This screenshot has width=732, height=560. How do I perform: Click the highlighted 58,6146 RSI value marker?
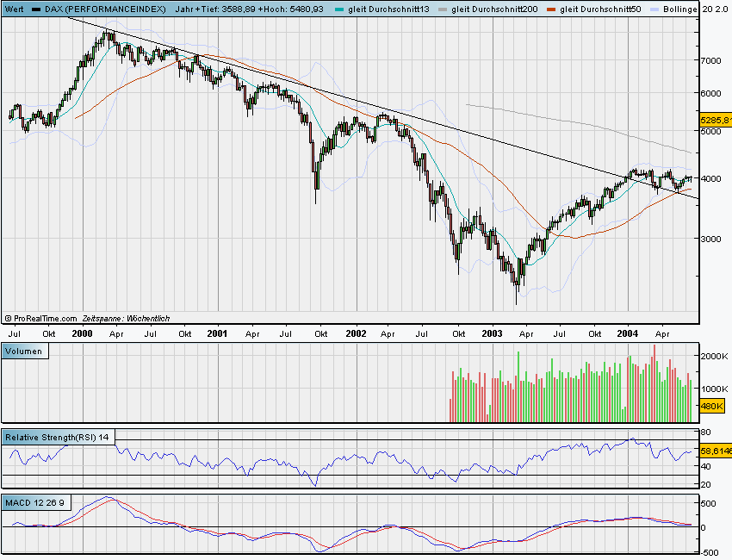[x=716, y=451]
